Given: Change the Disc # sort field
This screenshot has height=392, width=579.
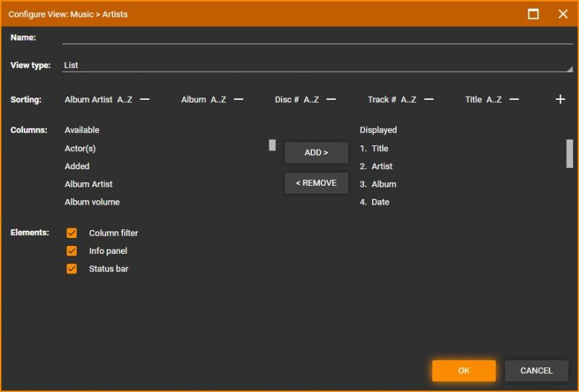Looking at the screenshot, I should click(x=287, y=100).
